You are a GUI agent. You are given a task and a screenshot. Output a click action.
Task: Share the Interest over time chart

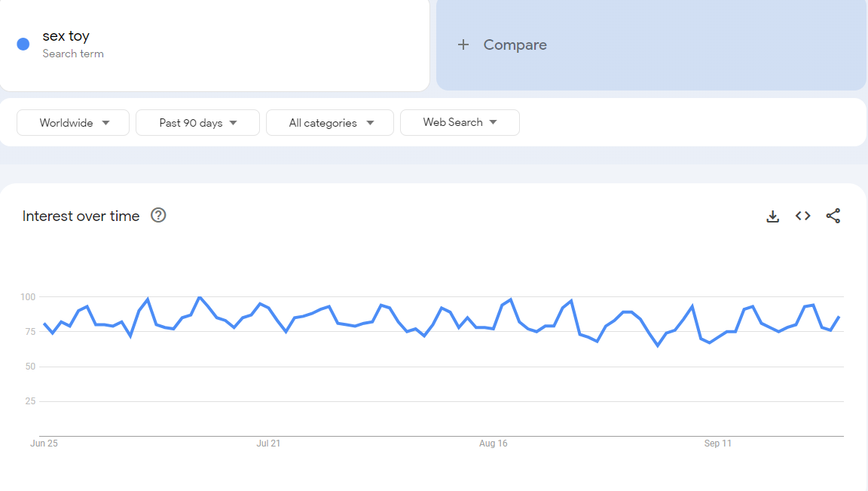point(833,216)
